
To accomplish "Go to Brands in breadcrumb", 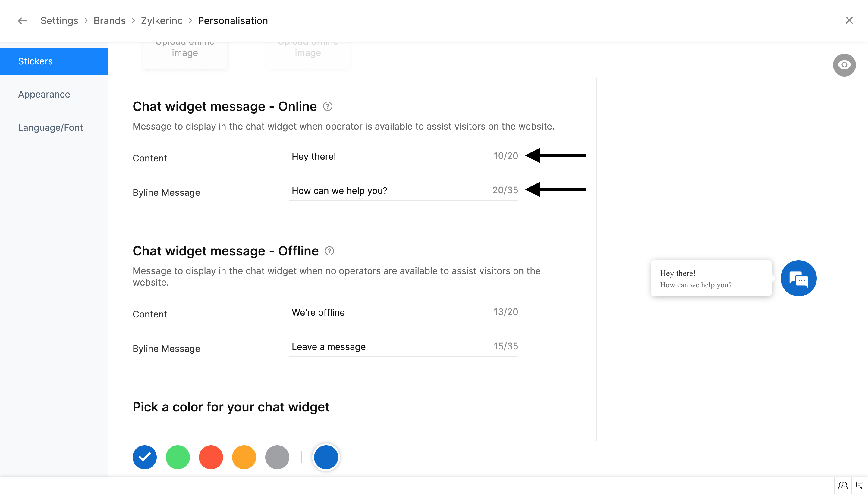I will click(109, 21).
